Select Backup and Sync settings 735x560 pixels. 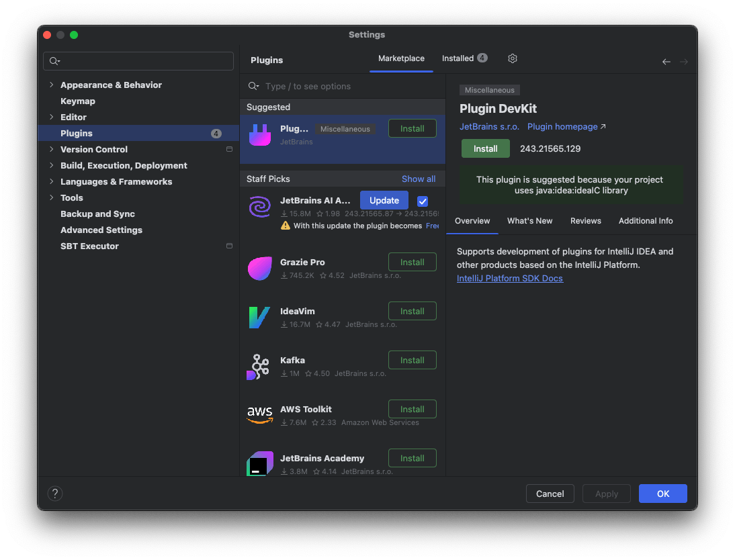(139, 214)
